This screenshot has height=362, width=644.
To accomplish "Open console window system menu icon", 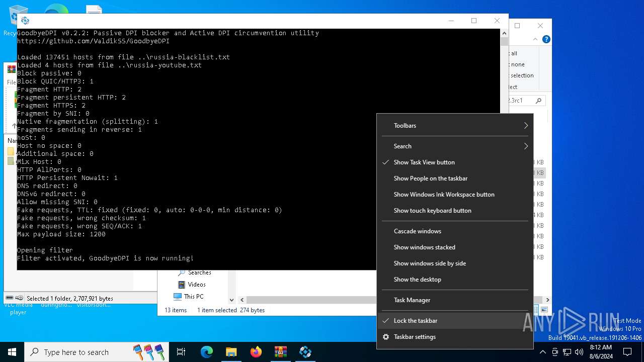I will coord(25,21).
